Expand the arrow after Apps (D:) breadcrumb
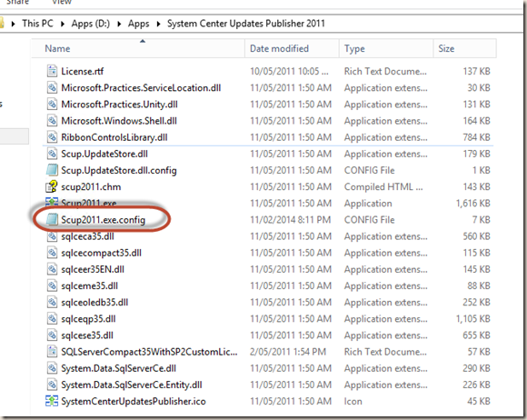Image resolution: width=527 pixels, height=420 pixels. [119, 24]
